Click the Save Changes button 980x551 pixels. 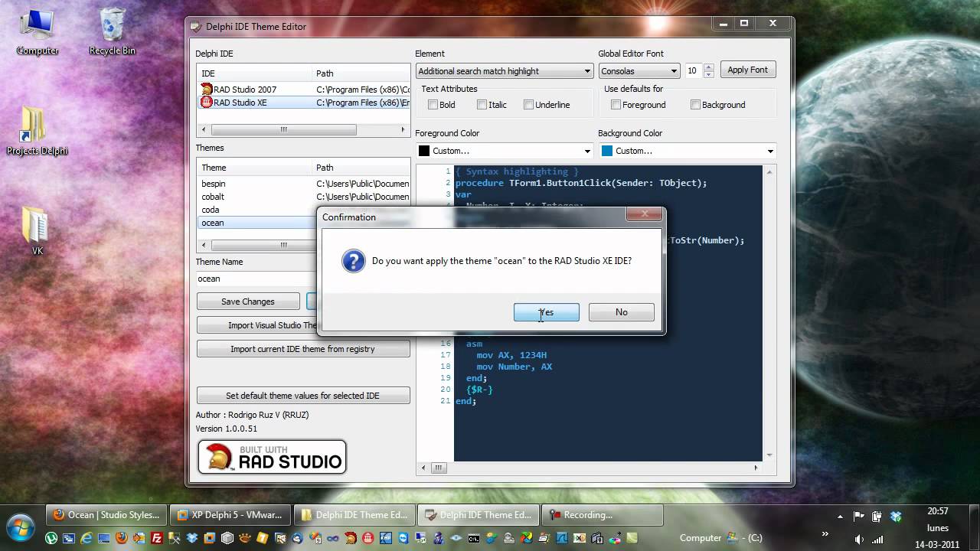[247, 302]
